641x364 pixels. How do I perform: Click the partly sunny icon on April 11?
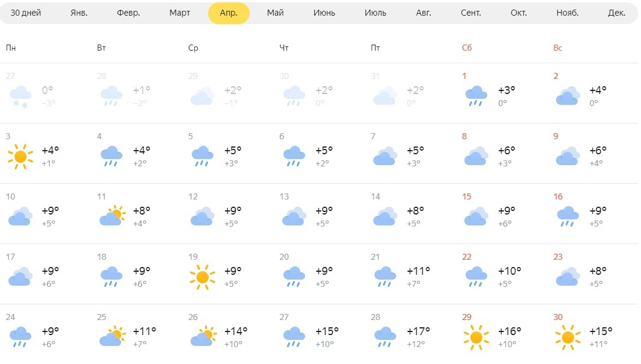[112, 216]
